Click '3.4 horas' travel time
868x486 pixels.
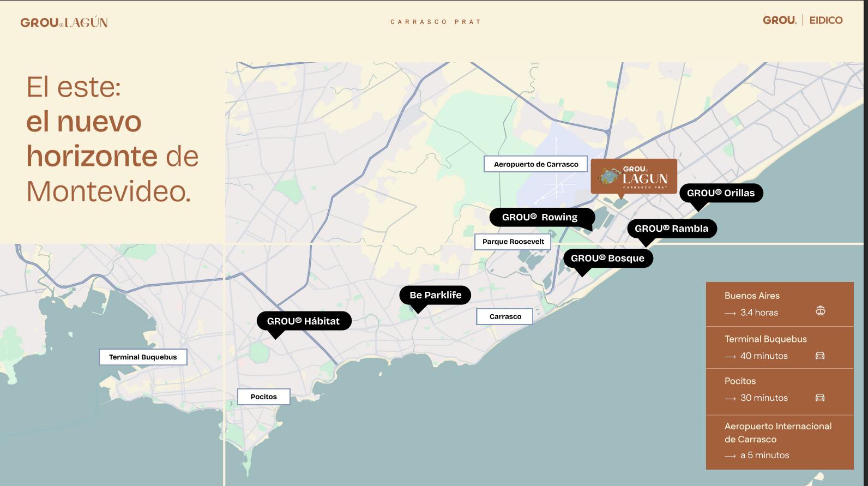(759, 313)
